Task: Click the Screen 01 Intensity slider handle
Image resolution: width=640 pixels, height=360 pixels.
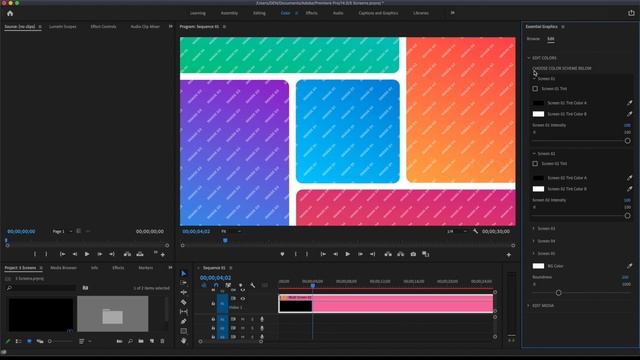Action: coord(627,141)
